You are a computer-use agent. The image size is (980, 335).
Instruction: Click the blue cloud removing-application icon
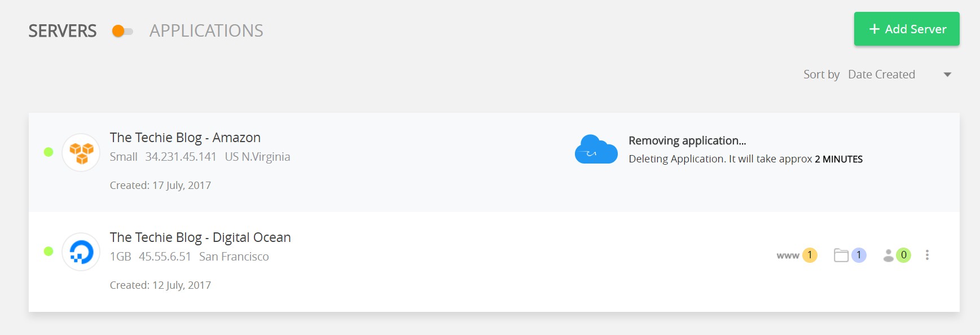point(596,149)
